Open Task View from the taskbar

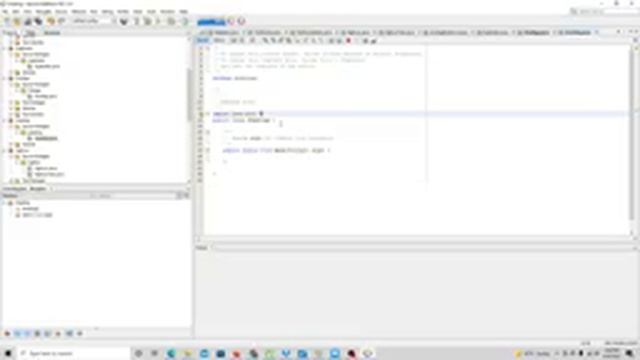[x=154, y=353]
